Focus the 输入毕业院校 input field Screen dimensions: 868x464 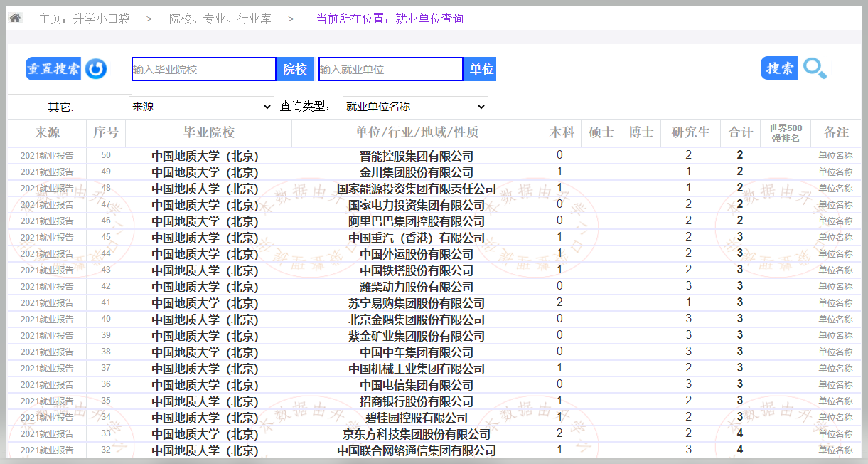(x=203, y=69)
